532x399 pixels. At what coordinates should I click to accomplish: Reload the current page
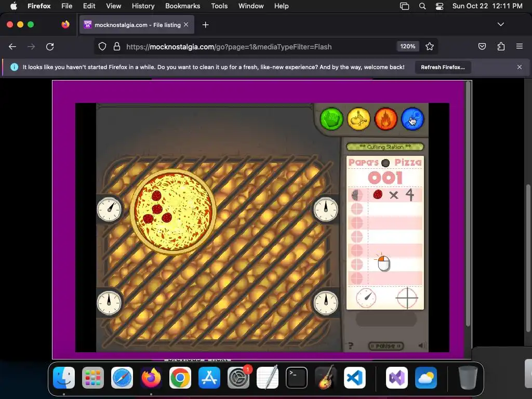click(x=50, y=47)
